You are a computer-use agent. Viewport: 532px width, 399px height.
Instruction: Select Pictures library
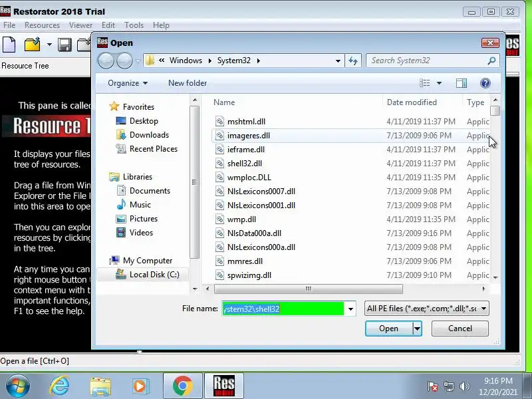[144, 219]
